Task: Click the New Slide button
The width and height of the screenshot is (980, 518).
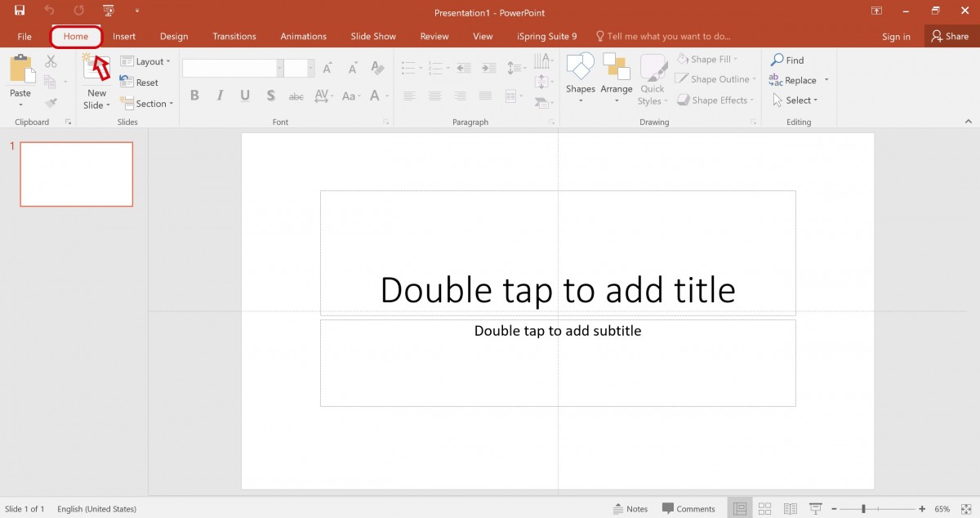Action: (97, 81)
